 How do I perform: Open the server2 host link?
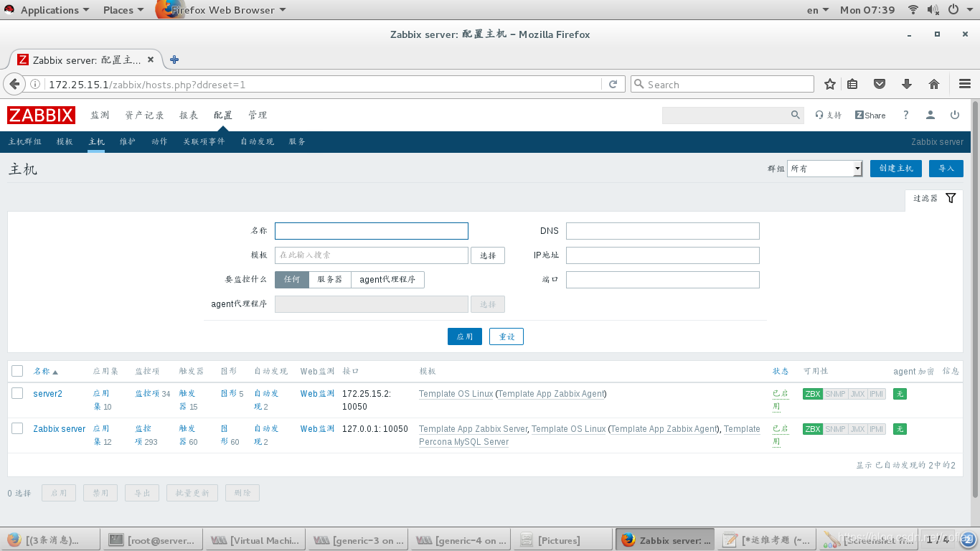click(x=47, y=394)
